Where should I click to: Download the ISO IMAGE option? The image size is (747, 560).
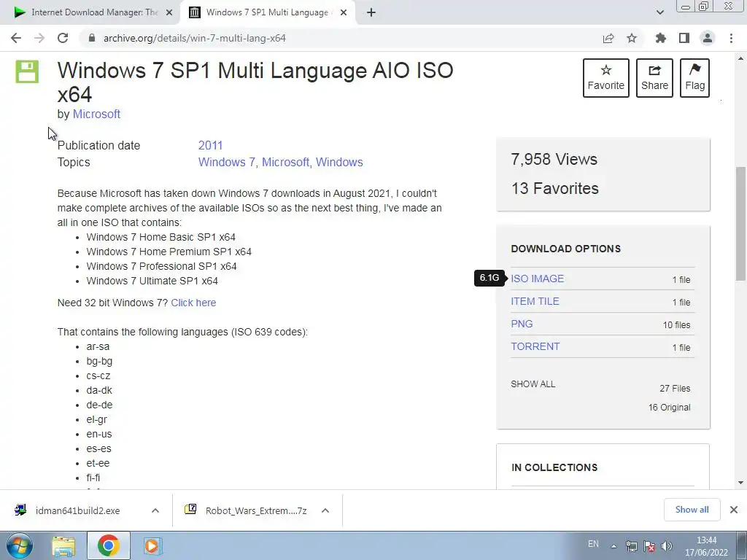click(538, 279)
